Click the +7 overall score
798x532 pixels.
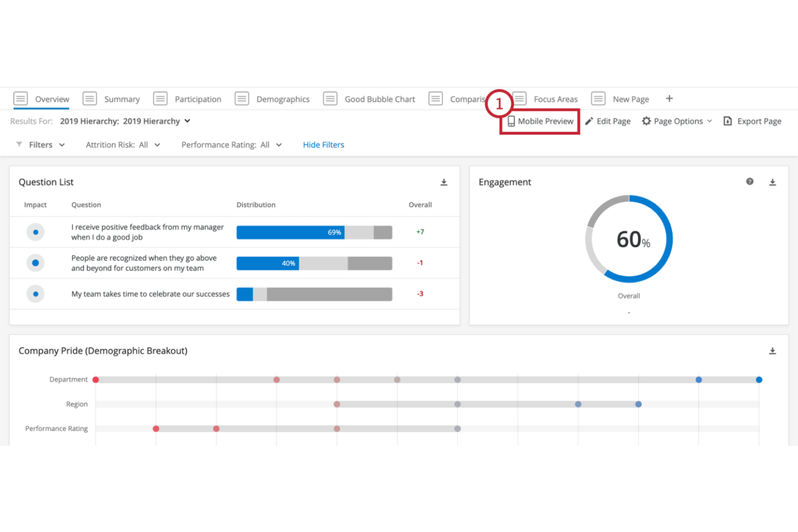click(420, 232)
